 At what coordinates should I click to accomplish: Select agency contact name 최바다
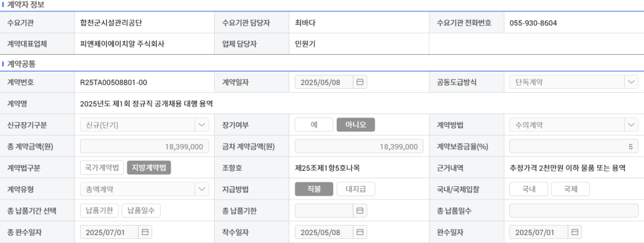pos(305,23)
